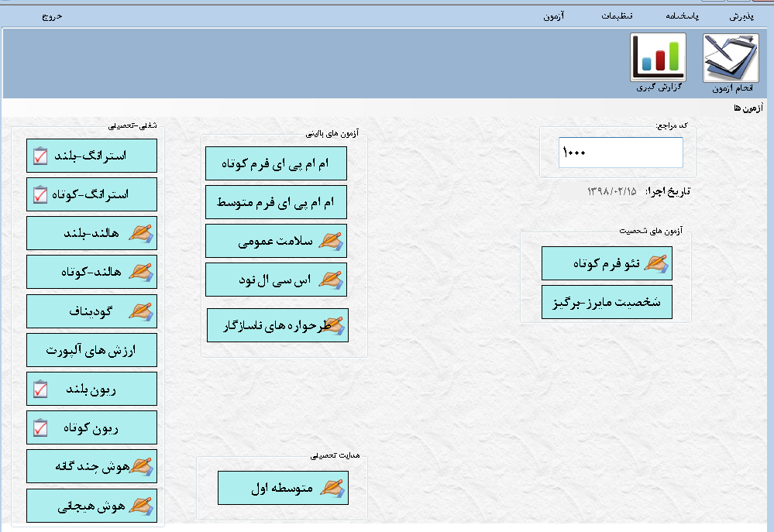This screenshot has width=774, height=532.
Task: Click checkmark icon on ریون بلند
Action: [41, 389]
